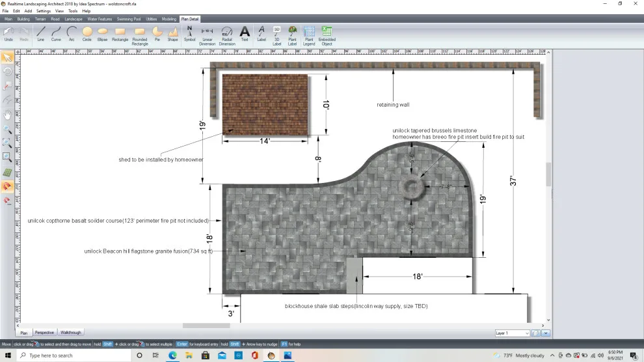Image resolution: width=644 pixels, height=362 pixels.
Task: Switch to the Terrain tab
Action: click(x=40, y=19)
